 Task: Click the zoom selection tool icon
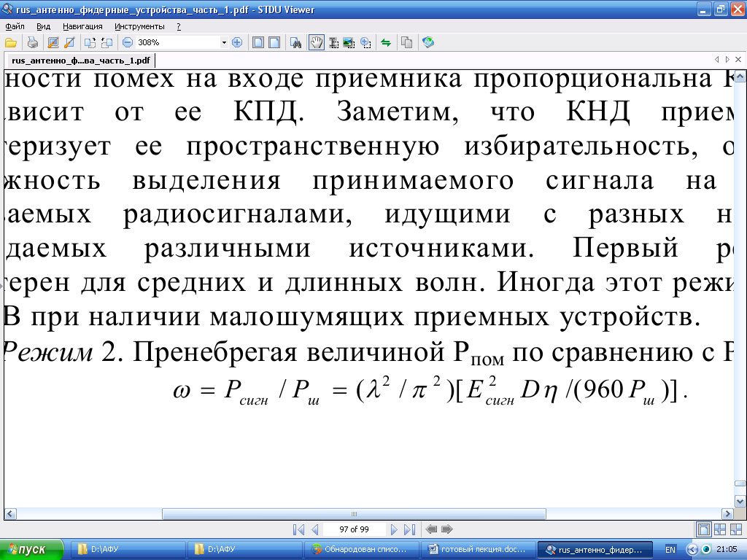[365, 42]
